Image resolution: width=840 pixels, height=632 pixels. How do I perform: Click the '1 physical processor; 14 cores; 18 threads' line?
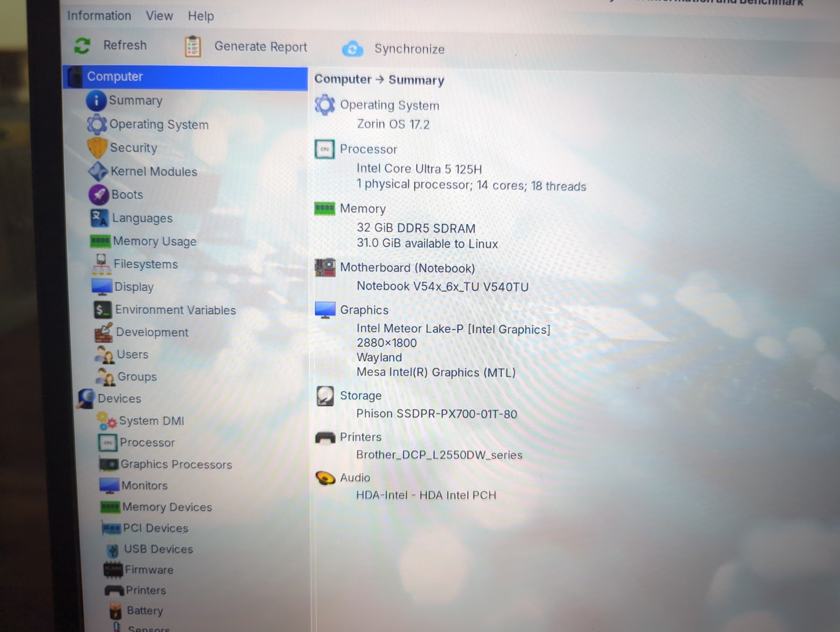[471, 185]
